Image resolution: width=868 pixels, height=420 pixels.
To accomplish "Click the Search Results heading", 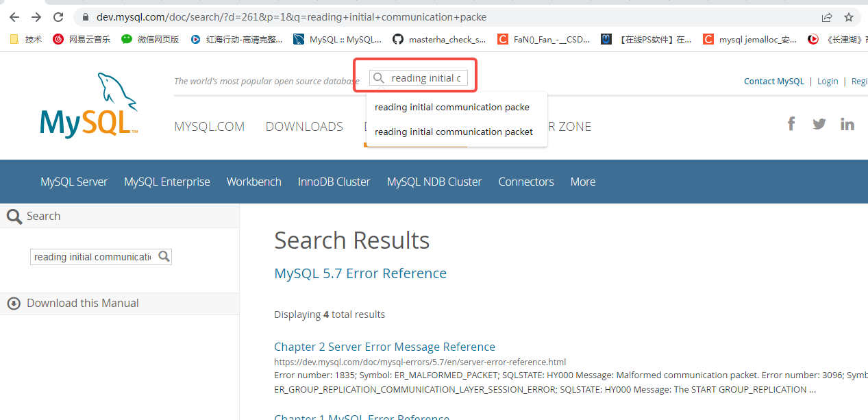I will tap(352, 240).
